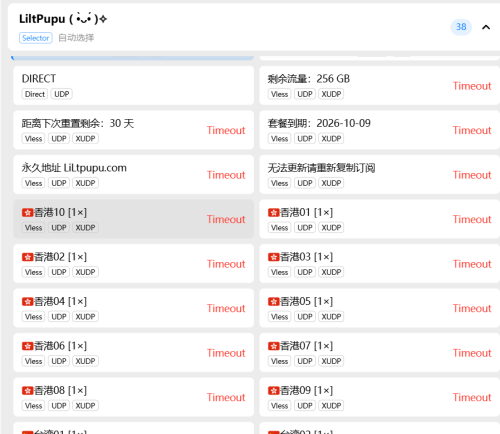
Task: Select the 香港06 [1×] proxy node
Action: pyautogui.click(x=133, y=353)
